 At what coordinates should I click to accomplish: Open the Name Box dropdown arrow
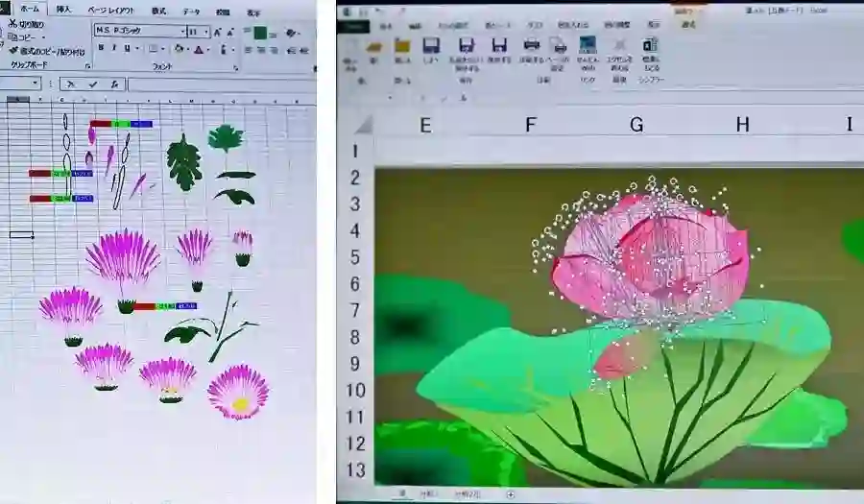click(x=35, y=83)
